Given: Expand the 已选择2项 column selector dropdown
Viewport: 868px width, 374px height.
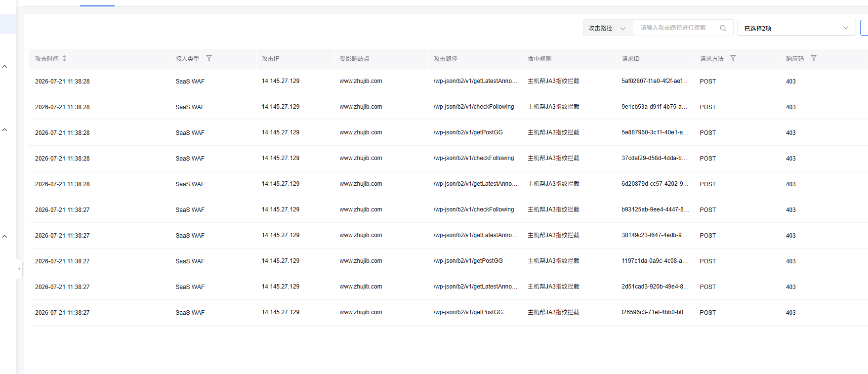Looking at the screenshot, I should click(x=796, y=28).
